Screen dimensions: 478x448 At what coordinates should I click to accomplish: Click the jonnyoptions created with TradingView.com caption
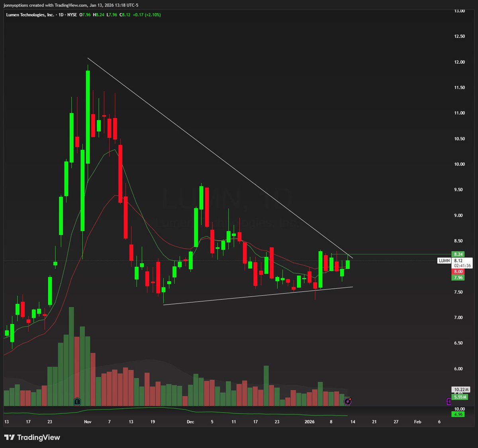pyautogui.click(x=45, y=5)
